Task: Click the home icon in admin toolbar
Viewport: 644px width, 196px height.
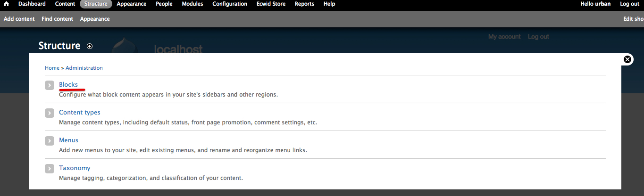Action: tap(7, 4)
